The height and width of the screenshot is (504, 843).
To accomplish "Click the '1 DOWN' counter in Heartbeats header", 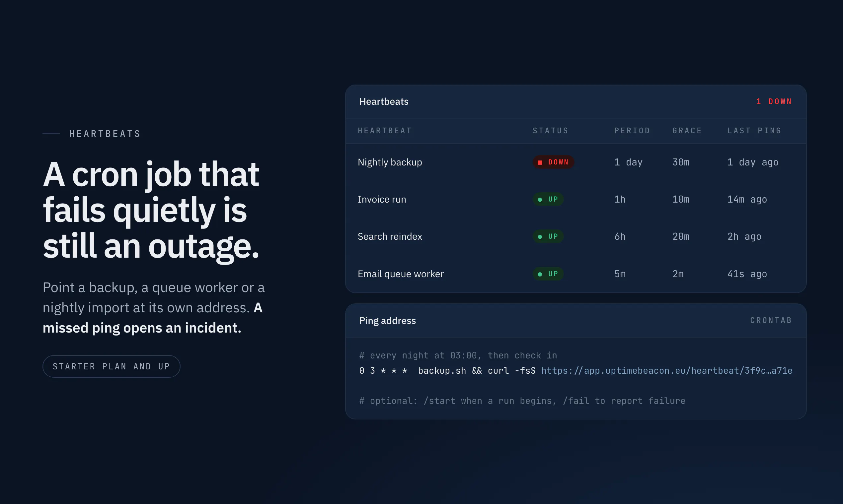I will (x=774, y=101).
